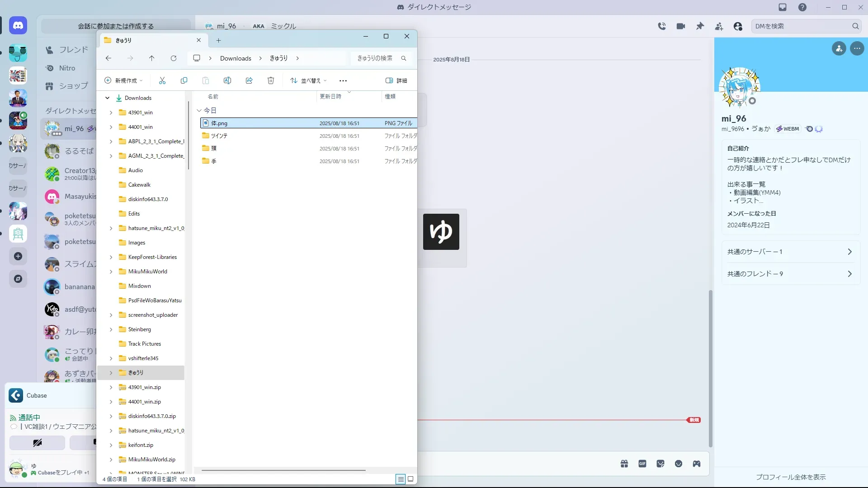This screenshot has width=868, height=488.
Task: Click the Explorer share icon
Action: coord(249,80)
